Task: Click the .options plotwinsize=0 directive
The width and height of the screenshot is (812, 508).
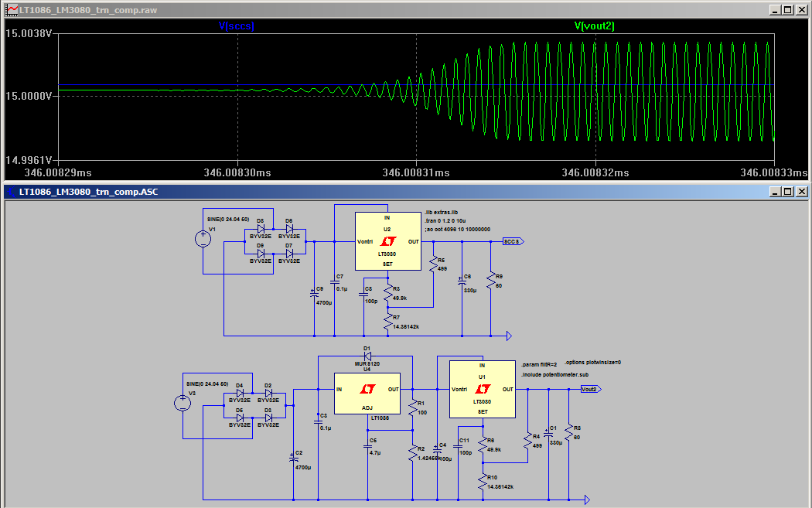Action: point(592,363)
